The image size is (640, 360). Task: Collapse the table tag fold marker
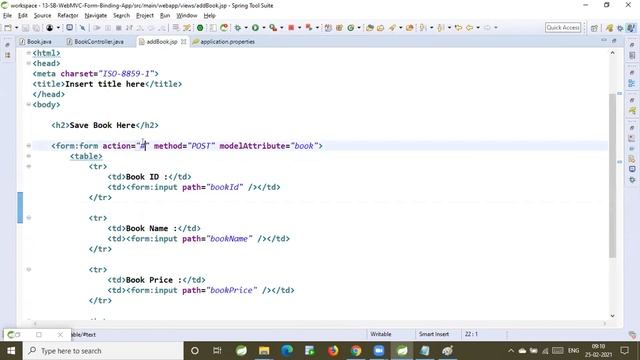29,156
